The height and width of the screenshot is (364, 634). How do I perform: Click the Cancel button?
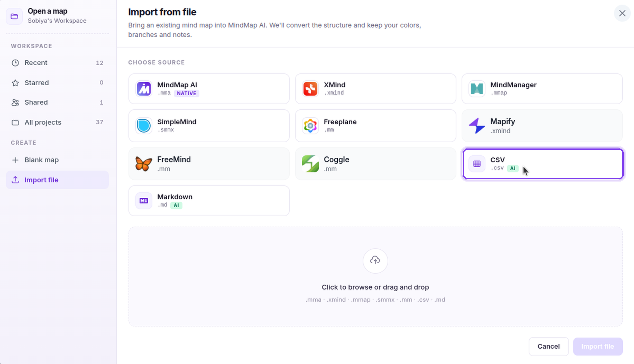[549, 346]
